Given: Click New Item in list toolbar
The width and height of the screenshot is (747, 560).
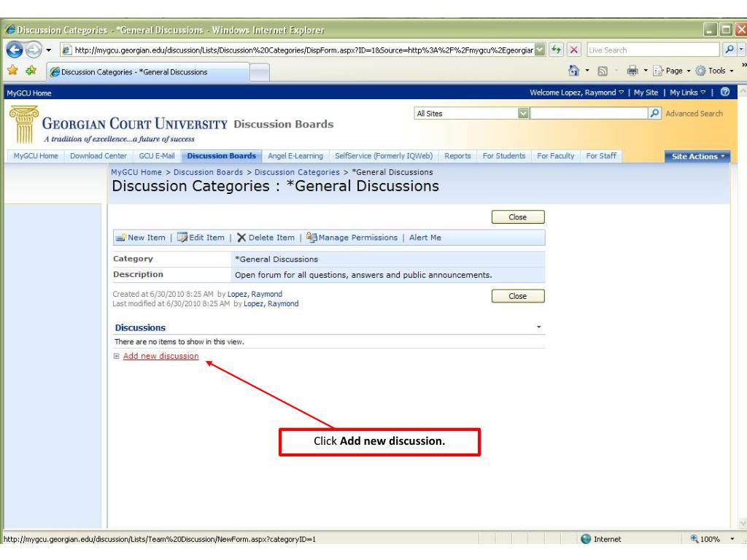Looking at the screenshot, I should [141, 237].
